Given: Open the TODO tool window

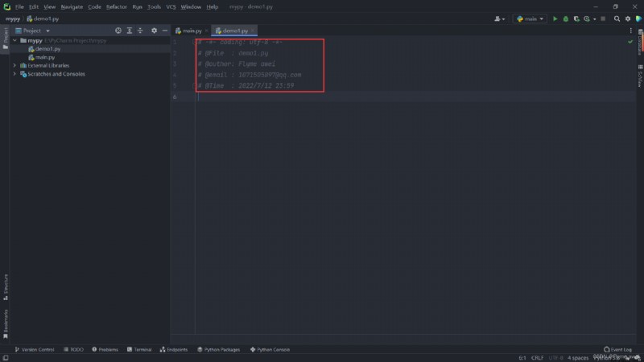Looking at the screenshot, I should point(73,350).
